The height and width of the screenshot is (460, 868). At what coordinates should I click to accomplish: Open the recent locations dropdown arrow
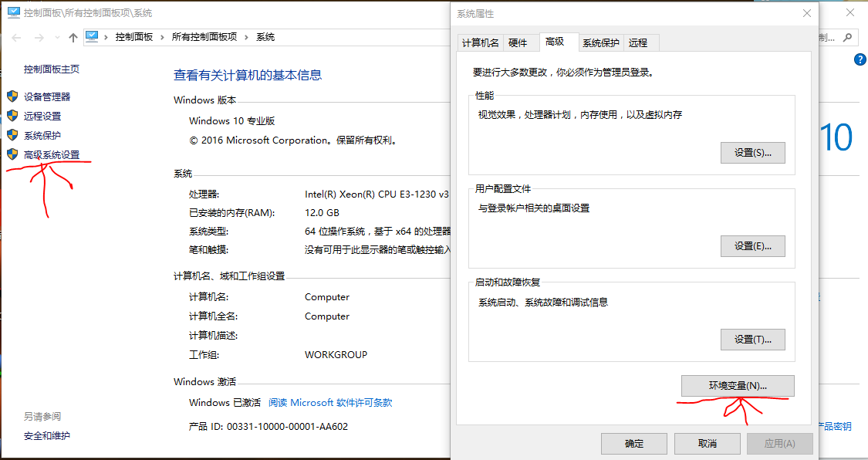coord(57,38)
